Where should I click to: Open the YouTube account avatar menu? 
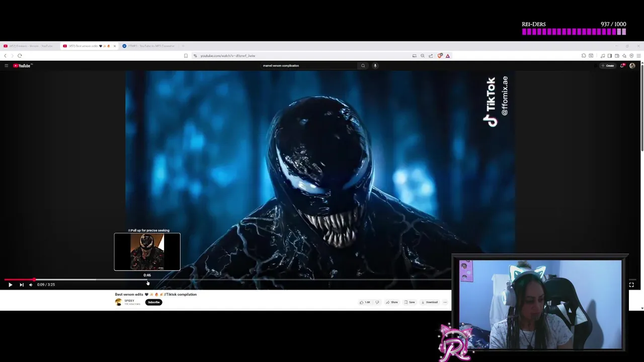[x=632, y=65]
